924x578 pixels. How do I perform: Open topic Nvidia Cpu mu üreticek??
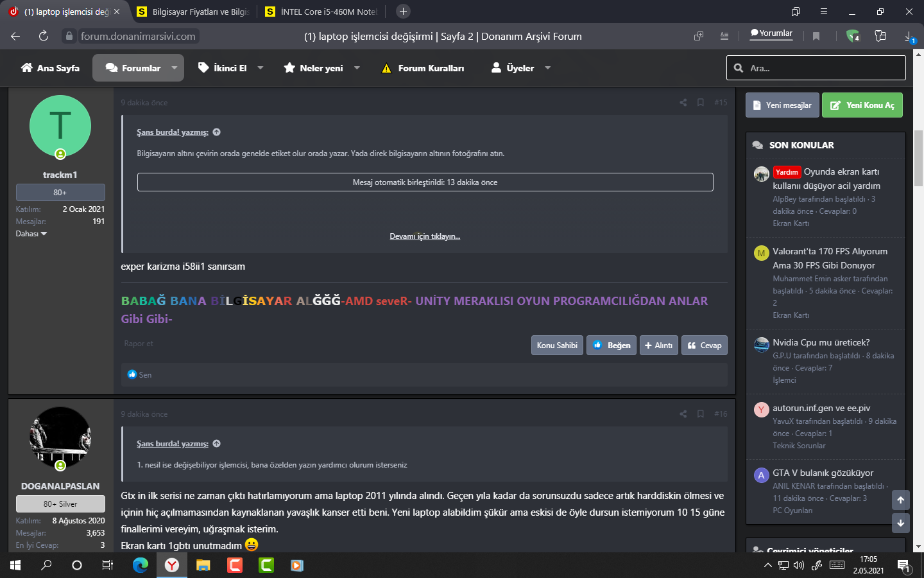(x=821, y=342)
